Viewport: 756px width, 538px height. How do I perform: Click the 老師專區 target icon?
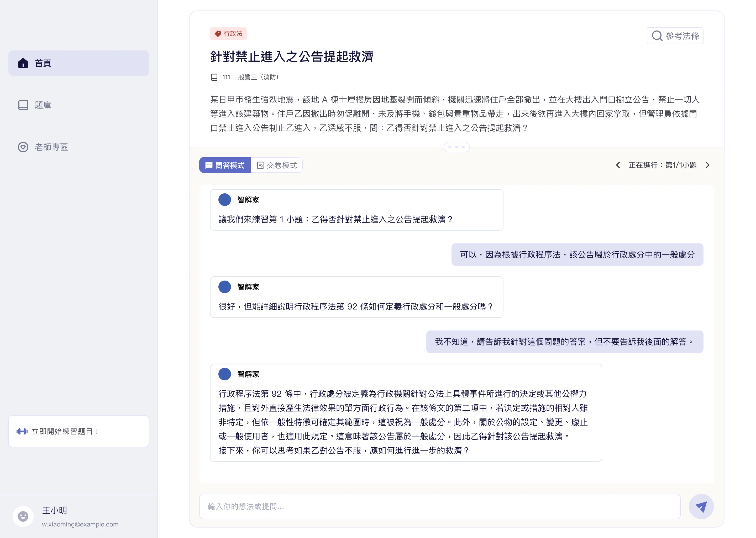pos(23,147)
